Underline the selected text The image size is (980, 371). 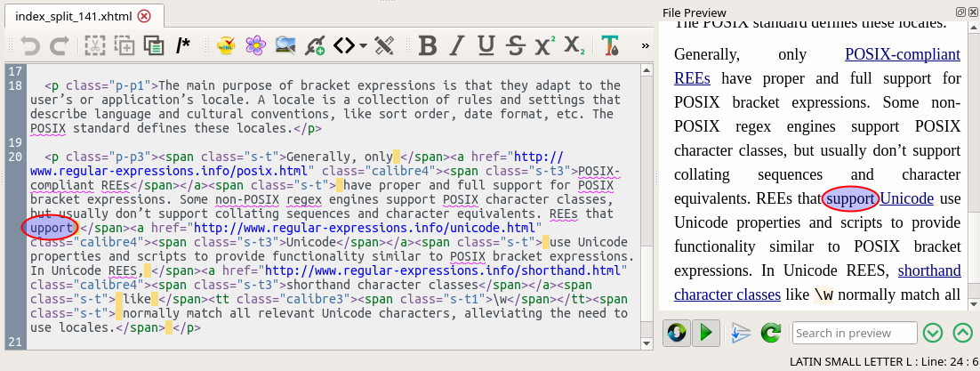click(x=486, y=45)
